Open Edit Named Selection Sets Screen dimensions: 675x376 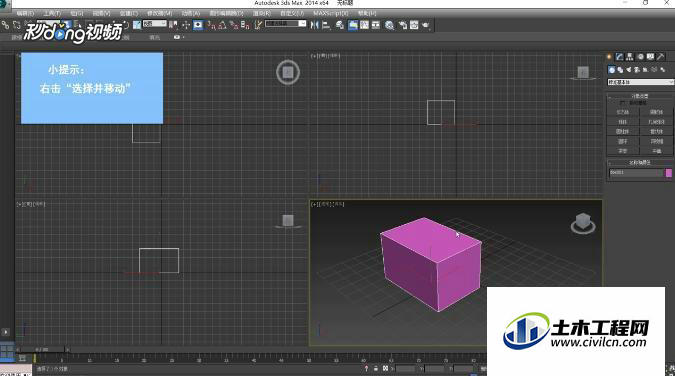257,25
